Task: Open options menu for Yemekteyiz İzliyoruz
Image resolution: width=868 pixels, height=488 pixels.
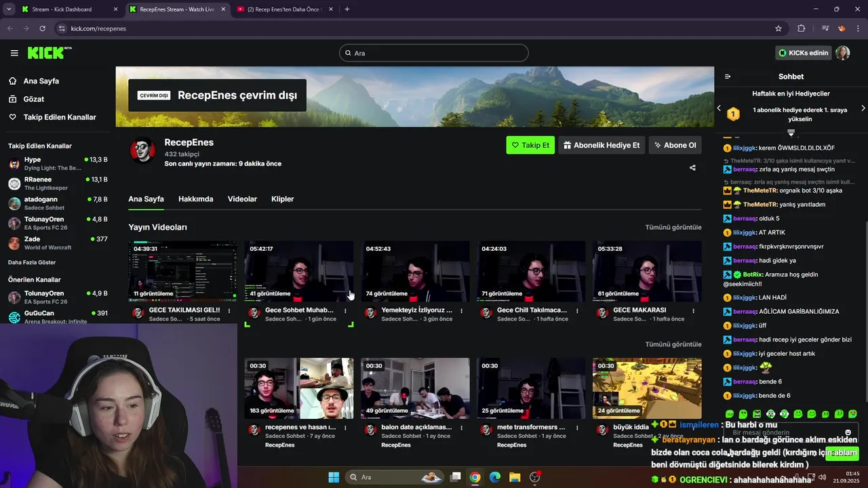Action: [x=461, y=311]
